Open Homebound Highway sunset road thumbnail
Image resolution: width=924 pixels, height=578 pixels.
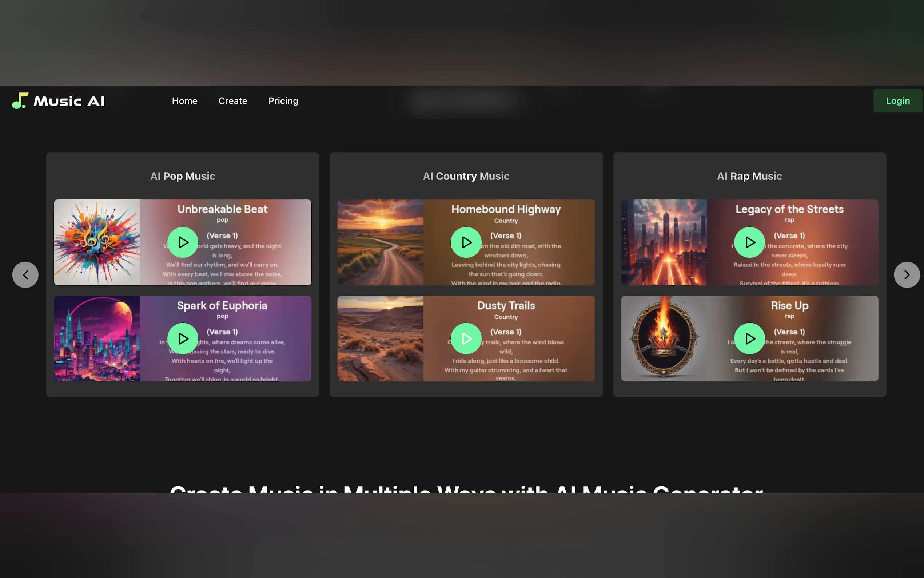click(x=380, y=242)
